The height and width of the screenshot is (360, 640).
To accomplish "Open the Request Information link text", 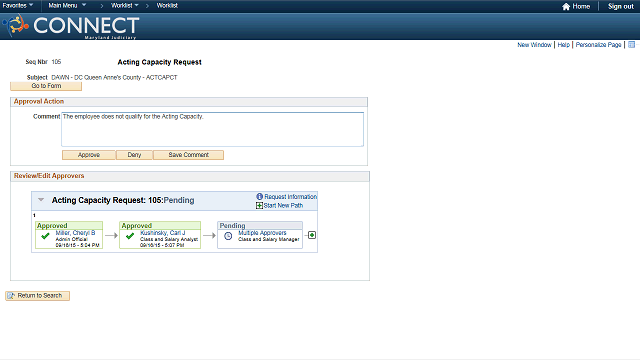I will pyautogui.click(x=290, y=196).
